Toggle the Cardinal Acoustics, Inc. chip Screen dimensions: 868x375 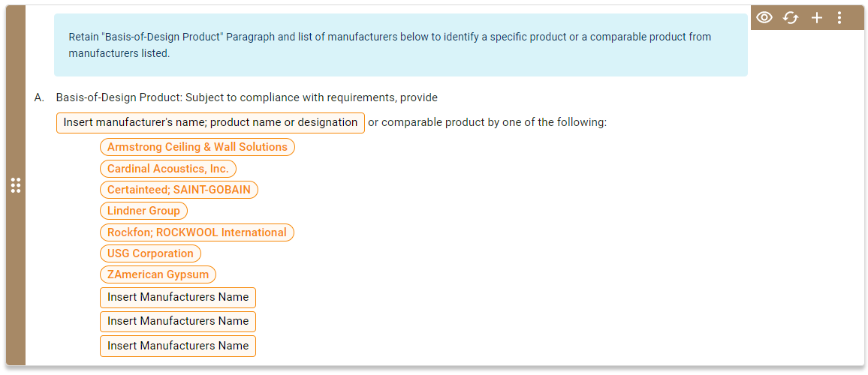click(x=168, y=169)
